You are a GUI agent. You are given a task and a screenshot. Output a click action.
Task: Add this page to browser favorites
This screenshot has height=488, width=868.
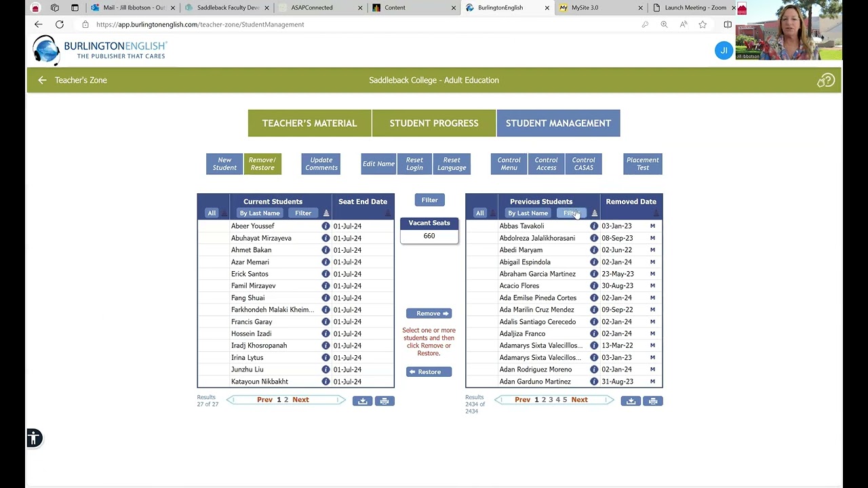point(703,24)
